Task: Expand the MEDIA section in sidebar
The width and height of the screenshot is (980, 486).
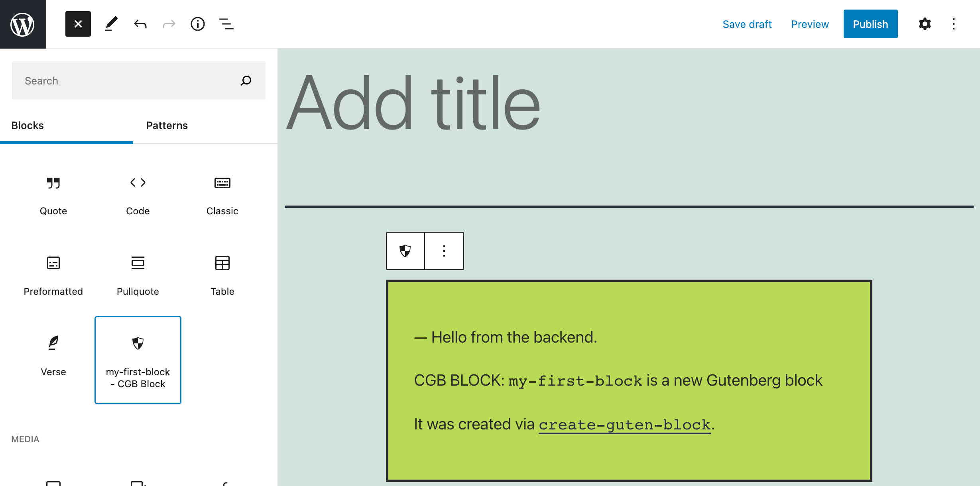Action: click(26, 439)
